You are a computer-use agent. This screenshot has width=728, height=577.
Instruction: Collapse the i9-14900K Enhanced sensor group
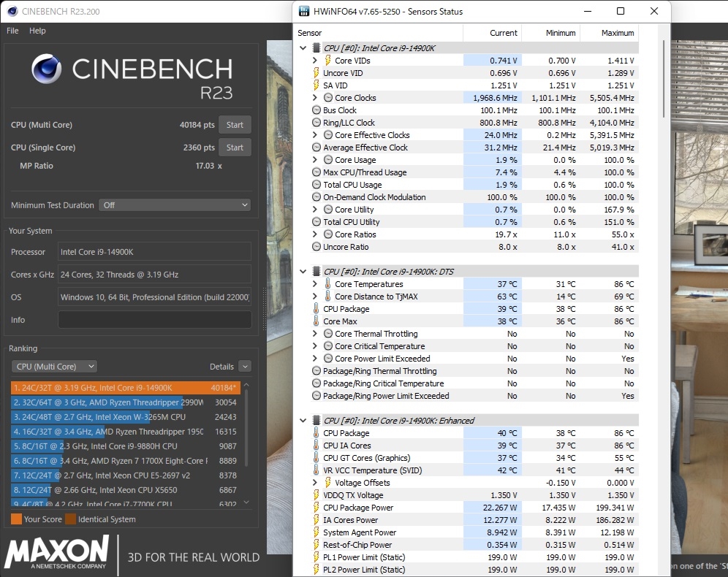click(303, 420)
